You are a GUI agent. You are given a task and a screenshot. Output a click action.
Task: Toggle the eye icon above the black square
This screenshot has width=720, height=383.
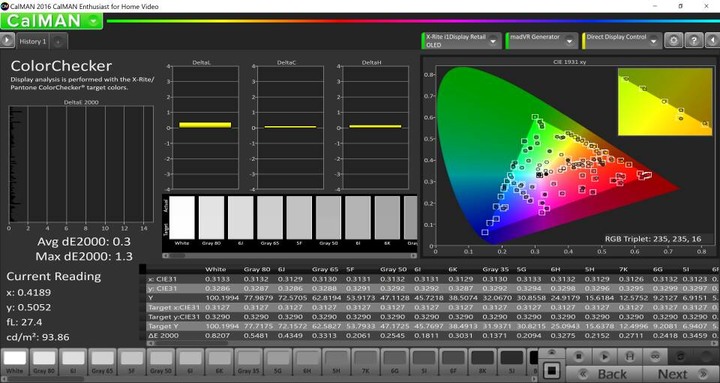tap(551, 354)
